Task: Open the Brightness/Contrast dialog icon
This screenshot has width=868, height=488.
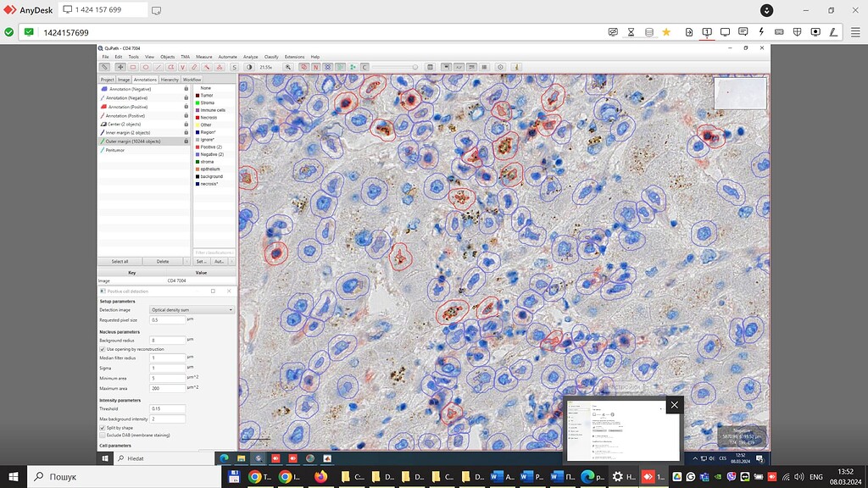Action: tap(250, 66)
